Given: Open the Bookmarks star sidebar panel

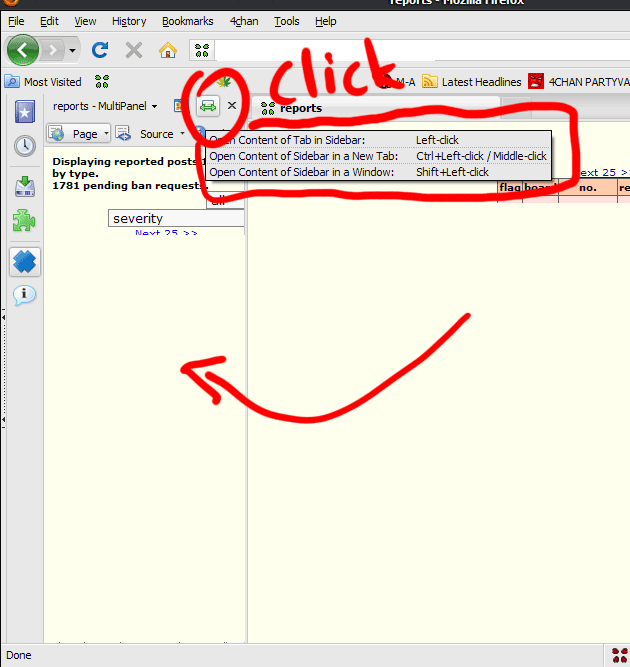Looking at the screenshot, I should (25, 111).
